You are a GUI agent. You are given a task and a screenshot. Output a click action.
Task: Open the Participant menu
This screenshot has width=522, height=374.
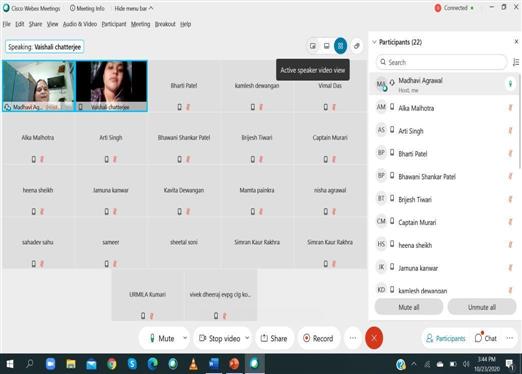[x=114, y=24]
